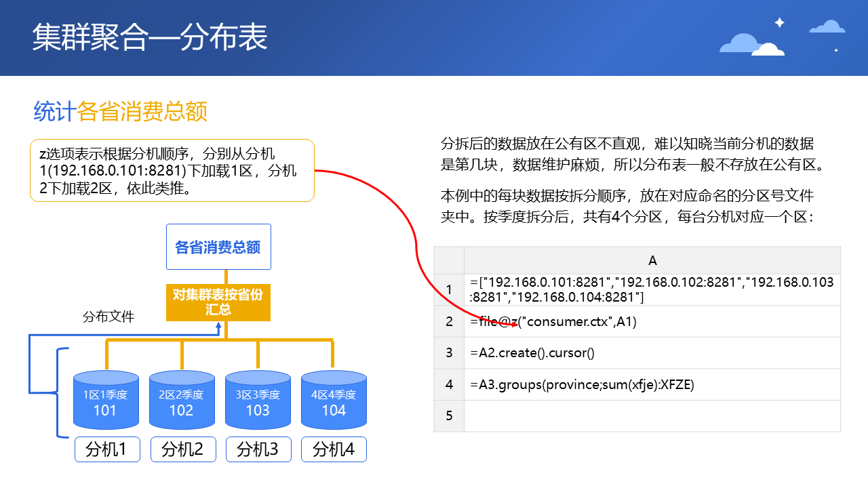Click the 分机3 label box
This screenshot has width=868, height=488.
click(258, 449)
